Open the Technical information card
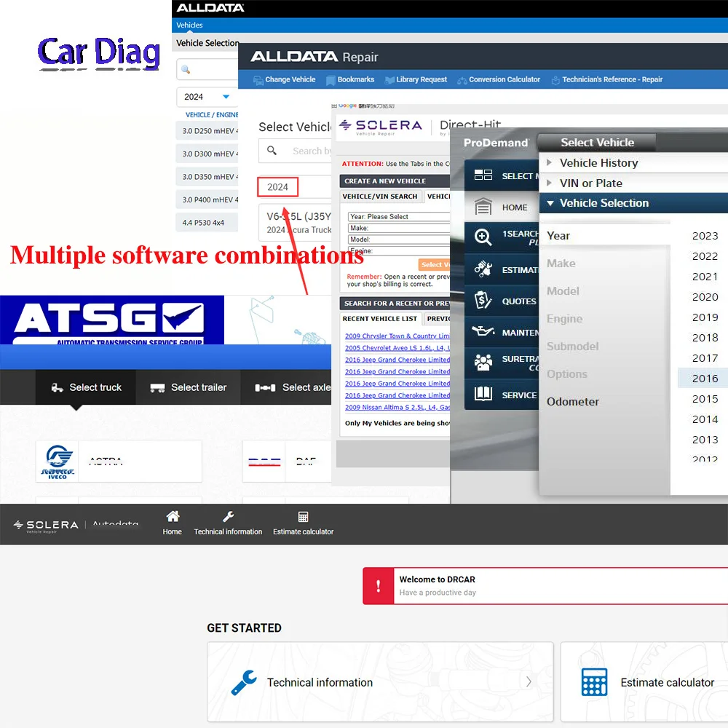728x728 pixels. 380,682
